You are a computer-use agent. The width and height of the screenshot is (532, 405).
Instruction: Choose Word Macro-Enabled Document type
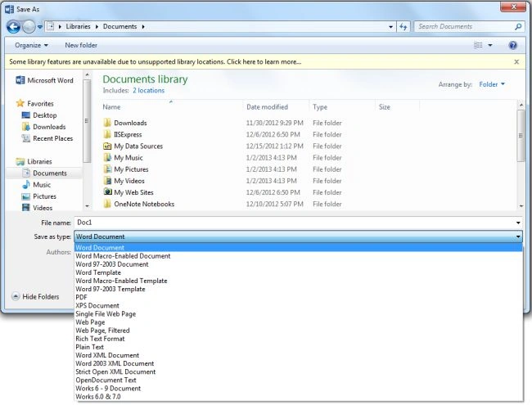point(298,256)
